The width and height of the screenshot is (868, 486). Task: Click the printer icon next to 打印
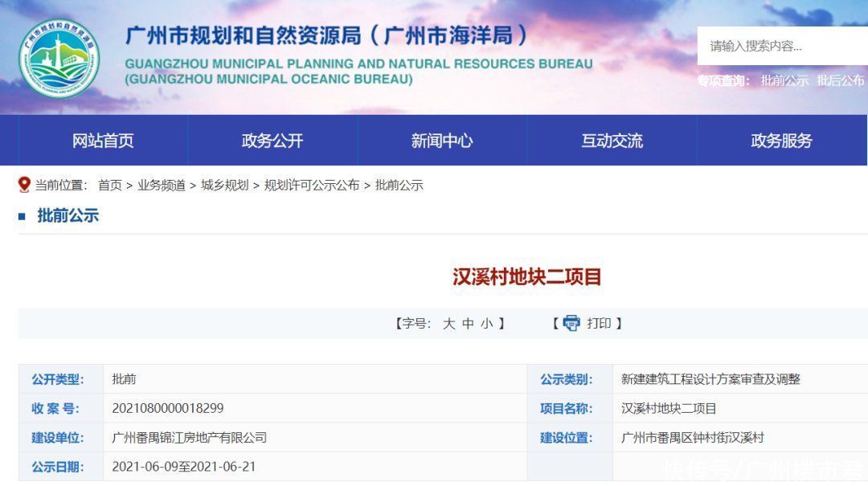tap(571, 324)
